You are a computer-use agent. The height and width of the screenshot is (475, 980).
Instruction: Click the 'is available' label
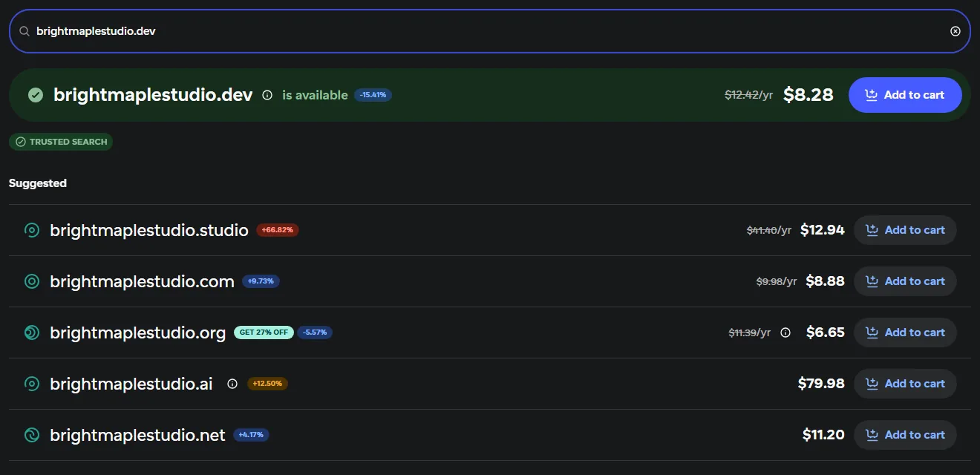(315, 95)
